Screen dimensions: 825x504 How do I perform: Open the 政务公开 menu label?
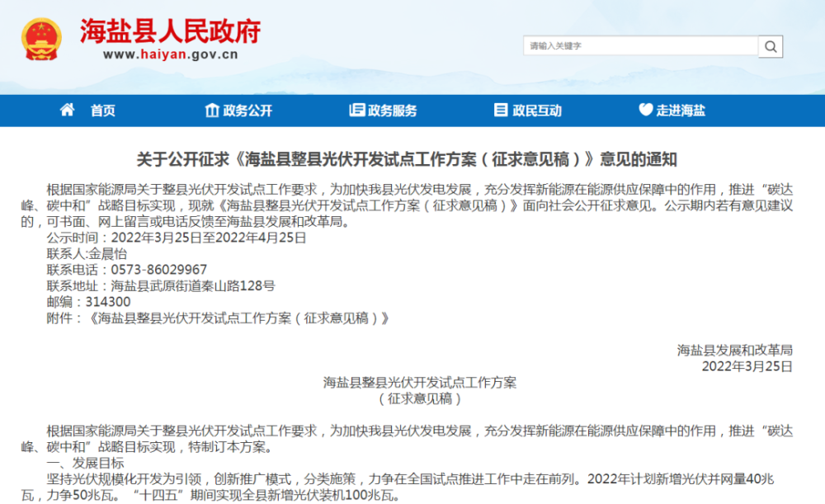(247, 111)
